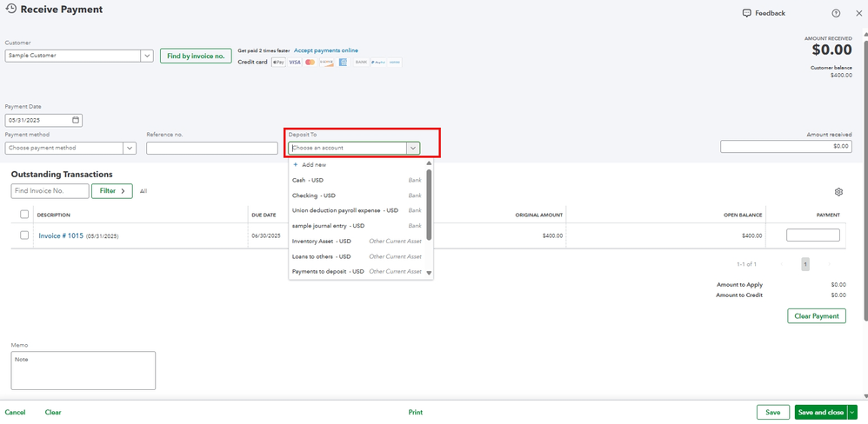
Task: Click inside the Memo text area
Action: 83,370
